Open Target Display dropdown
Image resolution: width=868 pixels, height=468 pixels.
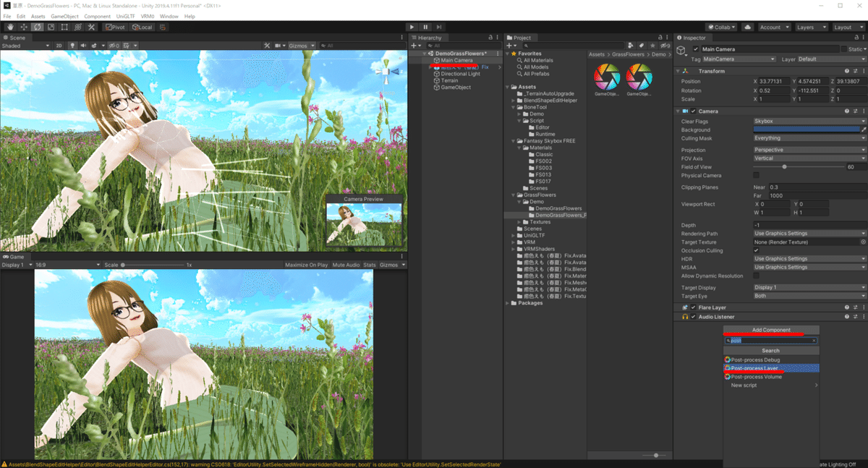809,287
